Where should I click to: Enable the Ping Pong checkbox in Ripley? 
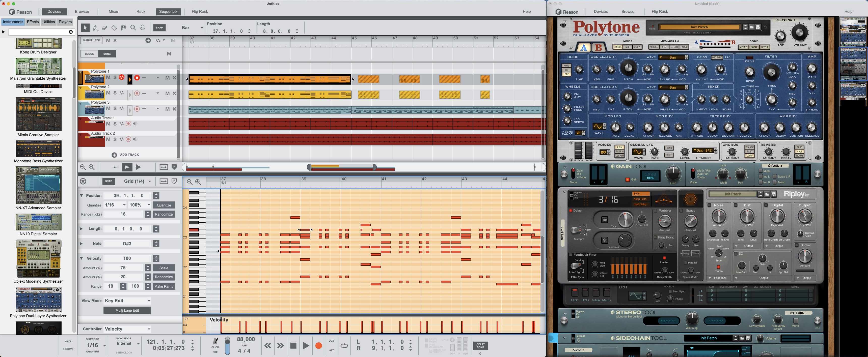655,237
